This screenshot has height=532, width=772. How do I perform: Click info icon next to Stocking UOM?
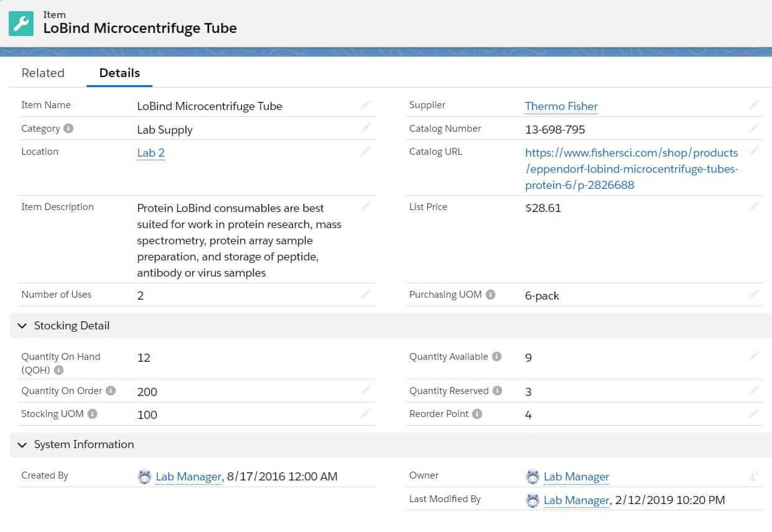(x=92, y=414)
